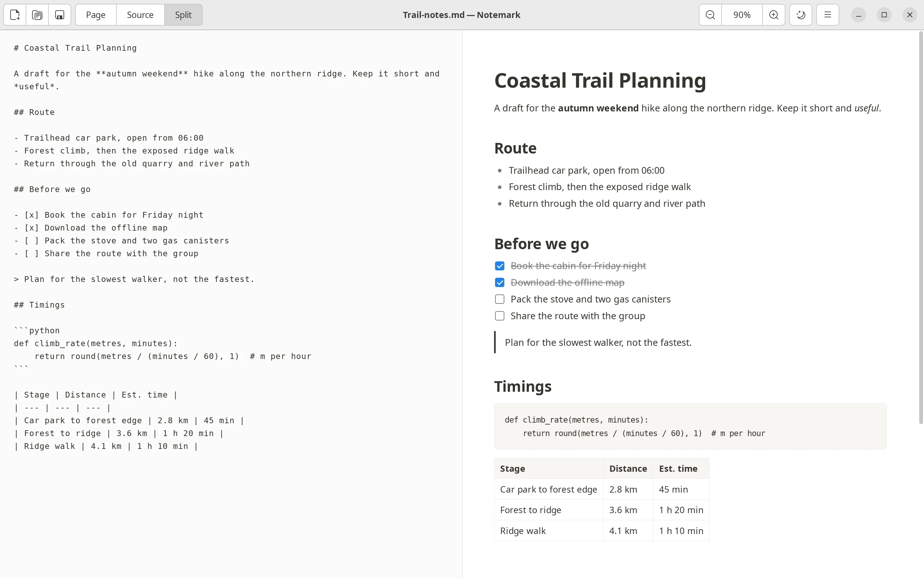Click the 90% zoom level button
The image size is (924, 578).
(742, 15)
